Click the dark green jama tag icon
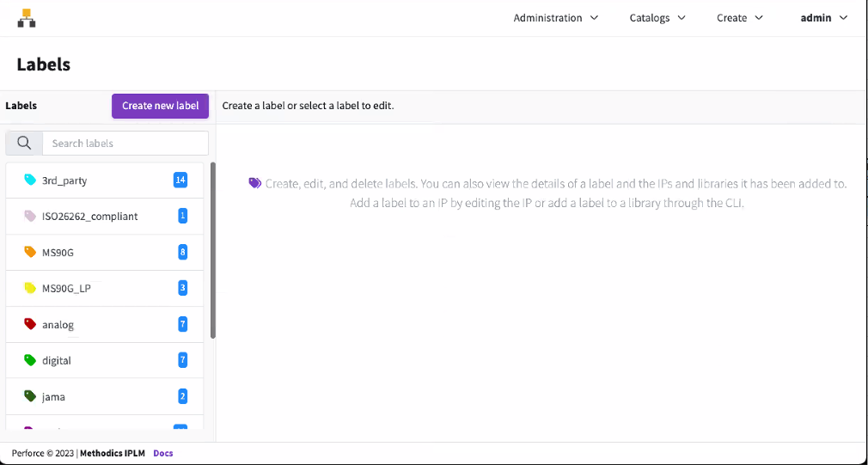 point(30,397)
